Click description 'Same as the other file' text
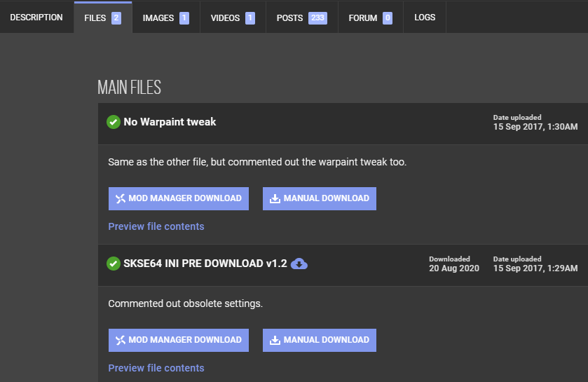 (257, 162)
